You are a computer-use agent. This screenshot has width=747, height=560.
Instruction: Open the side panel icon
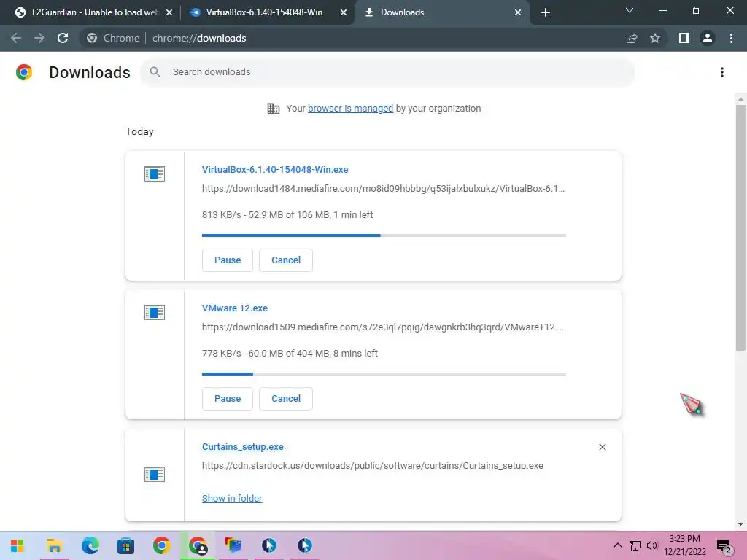(x=684, y=38)
